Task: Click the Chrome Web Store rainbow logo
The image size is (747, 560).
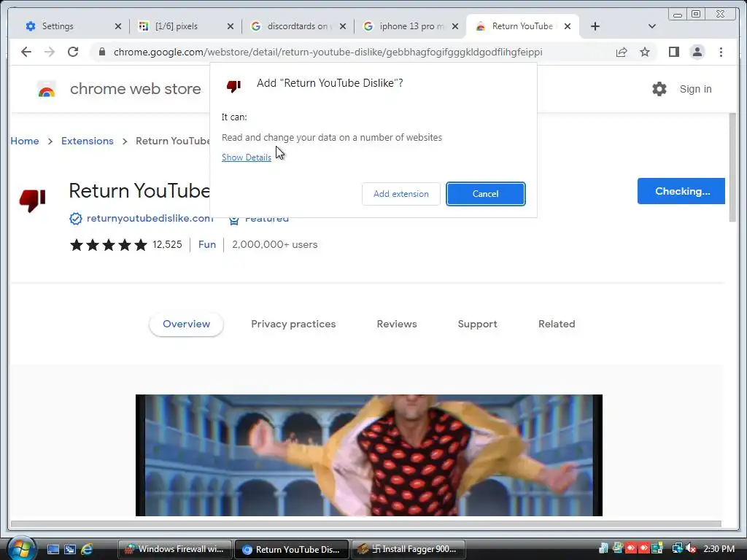Action: tap(47, 89)
